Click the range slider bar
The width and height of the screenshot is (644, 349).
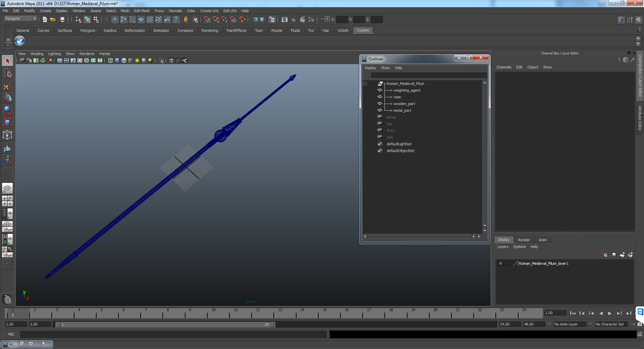click(x=165, y=325)
